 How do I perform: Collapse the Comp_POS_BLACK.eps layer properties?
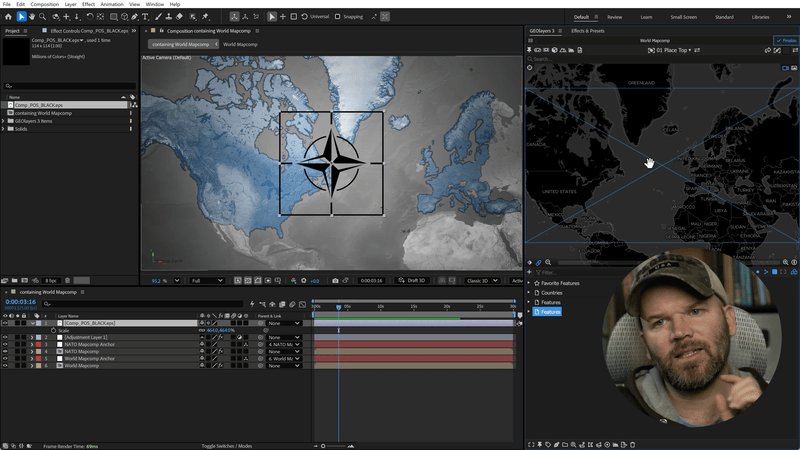[32, 323]
